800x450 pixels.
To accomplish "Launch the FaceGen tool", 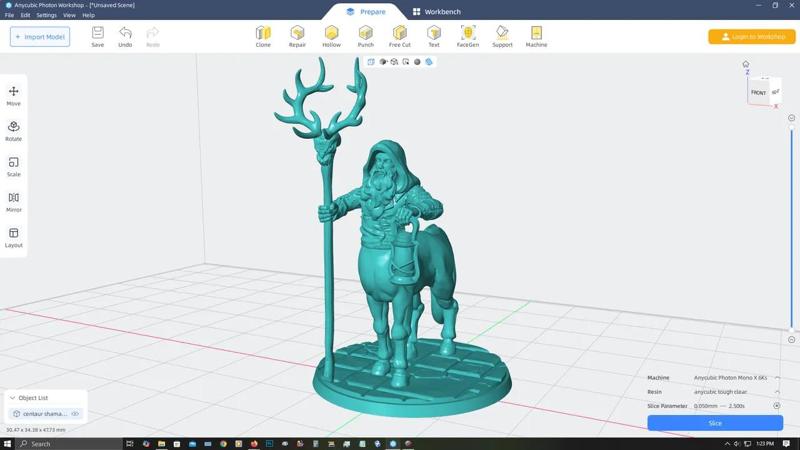I will (468, 37).
